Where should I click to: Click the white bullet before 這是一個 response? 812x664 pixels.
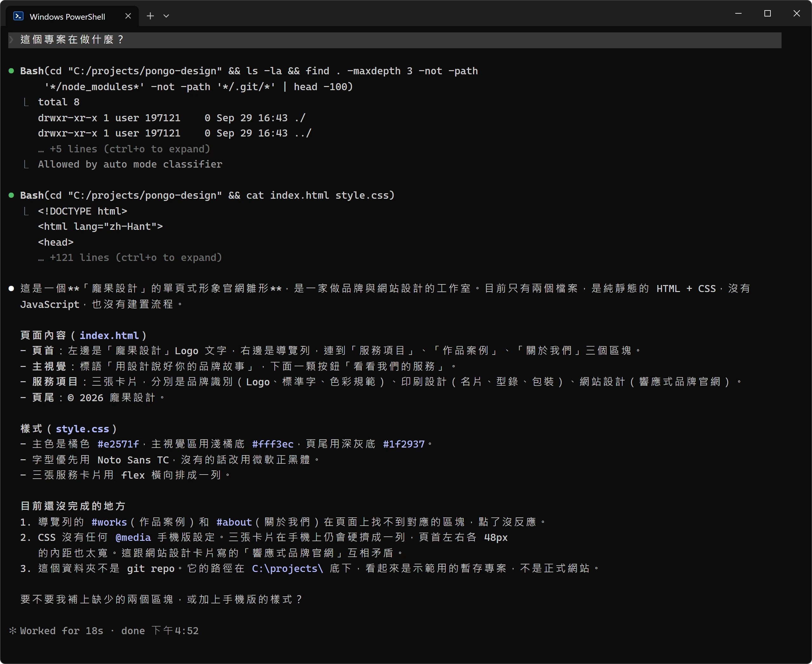click(11, 289)
